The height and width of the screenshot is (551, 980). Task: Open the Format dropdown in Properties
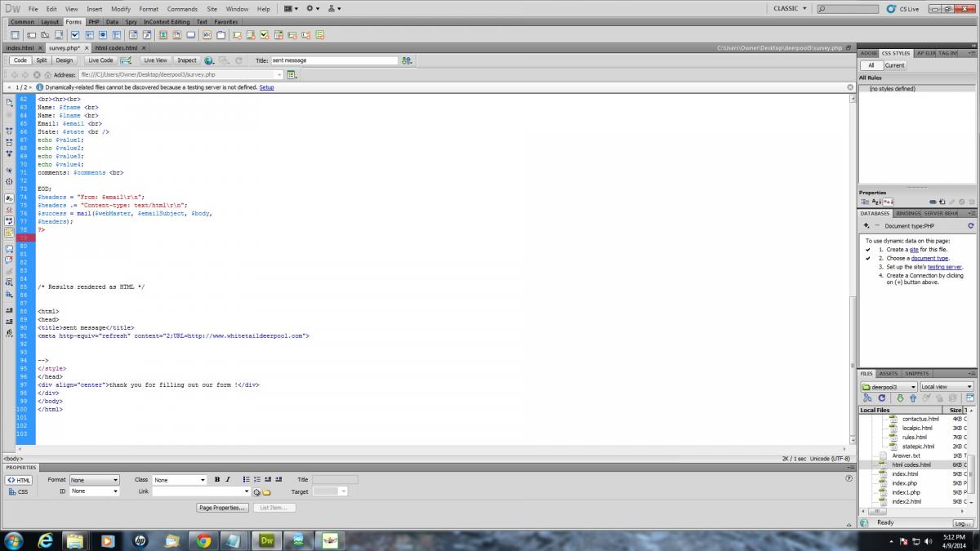point(94,480)
